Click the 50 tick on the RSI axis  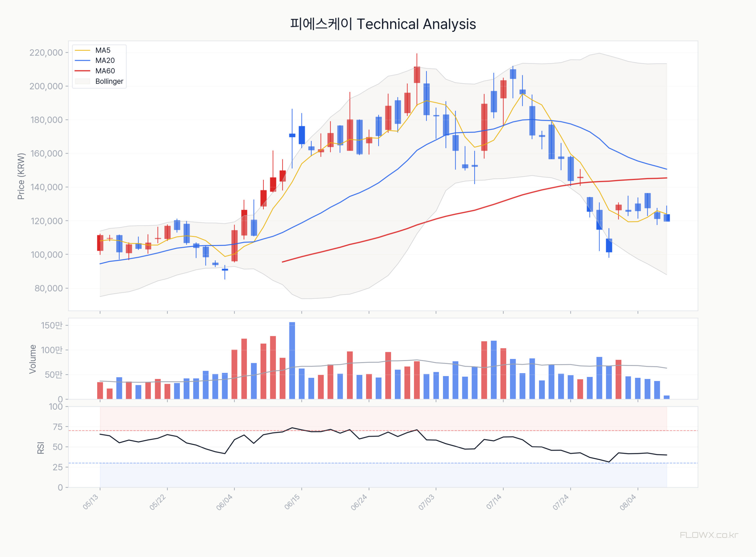58,447
